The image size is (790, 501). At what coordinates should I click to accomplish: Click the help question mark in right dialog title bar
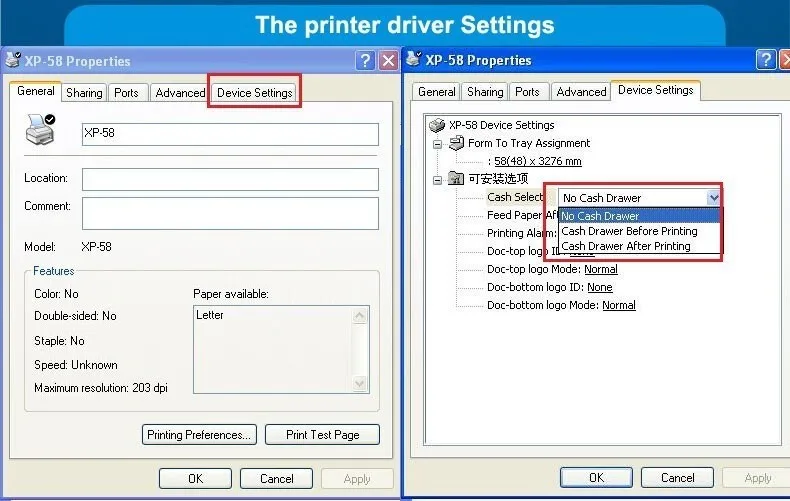(x=765, y=59)
